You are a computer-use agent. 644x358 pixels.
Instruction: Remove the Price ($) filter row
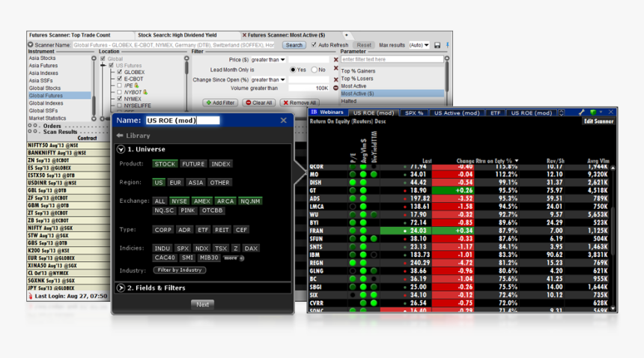click(x=335, y=59)
